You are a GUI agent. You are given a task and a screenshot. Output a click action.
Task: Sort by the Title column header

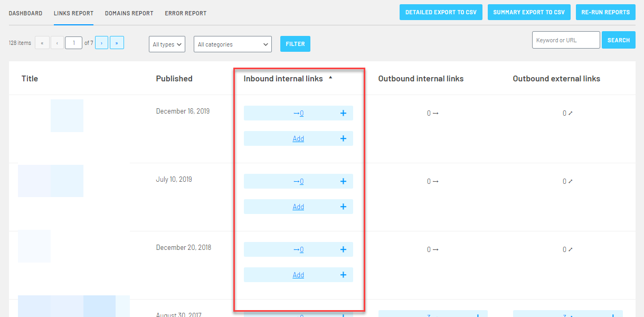30,78
